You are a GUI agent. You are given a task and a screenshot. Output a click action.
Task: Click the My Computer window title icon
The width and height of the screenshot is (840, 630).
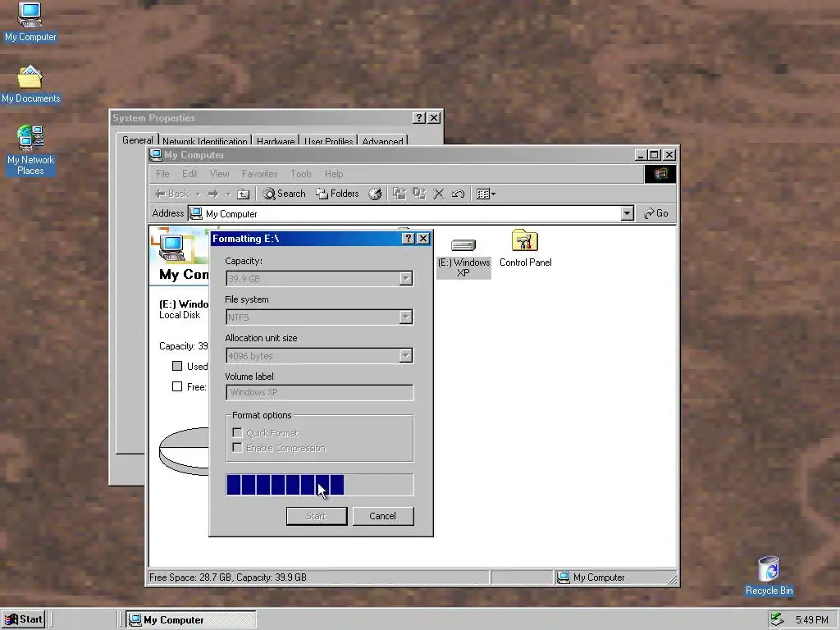pyautogui.click(x=156, y=155)
